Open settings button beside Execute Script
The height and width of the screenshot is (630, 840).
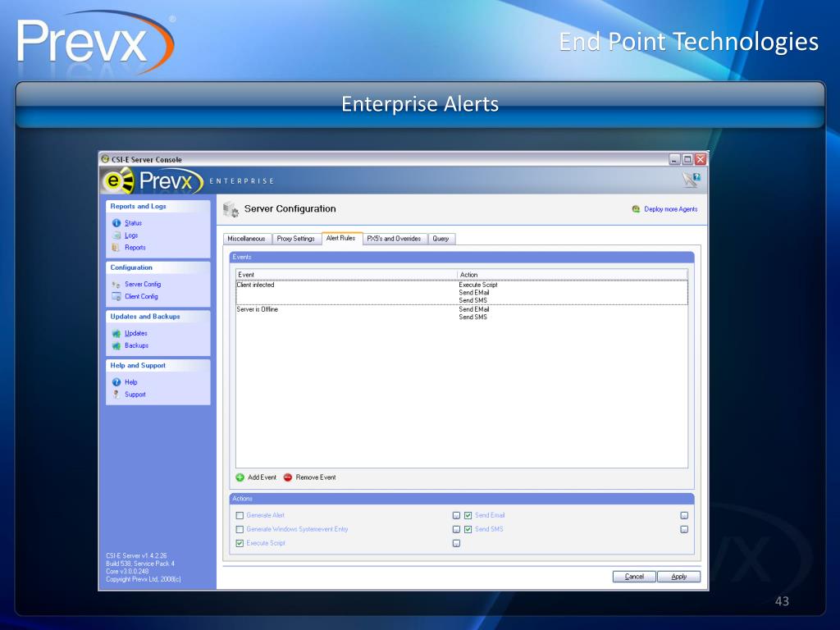click(x=456, y=543)
